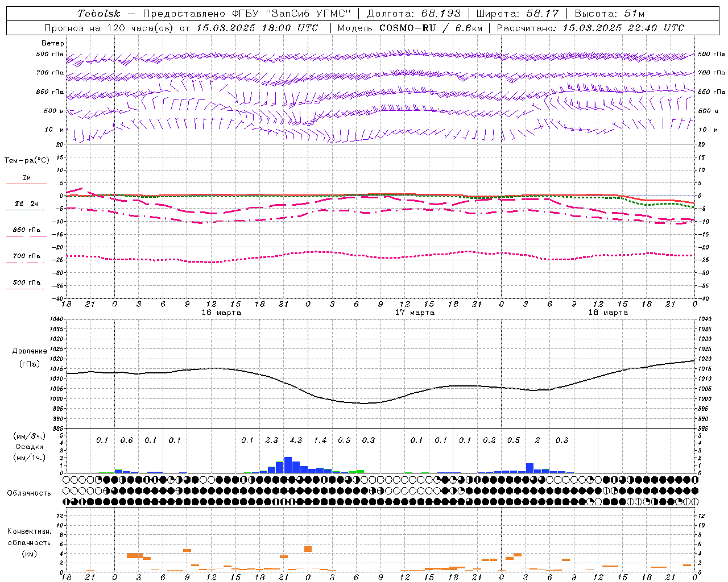Click the station name "Tobolsk" in the header
The height and width of the screenshot is (582, 728).
point(100,13)
